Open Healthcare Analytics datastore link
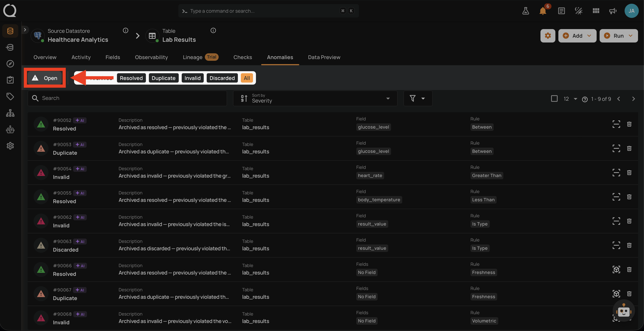This screenshot has height=331, width=644. pyautogui.click(x=78, y=40)
